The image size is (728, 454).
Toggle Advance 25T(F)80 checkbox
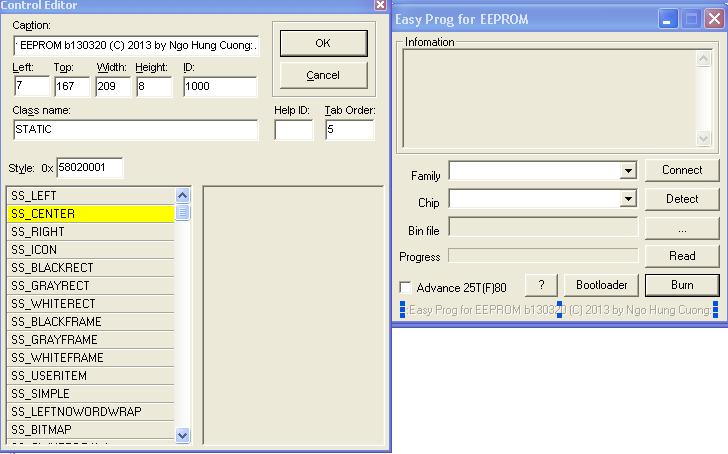405,288
